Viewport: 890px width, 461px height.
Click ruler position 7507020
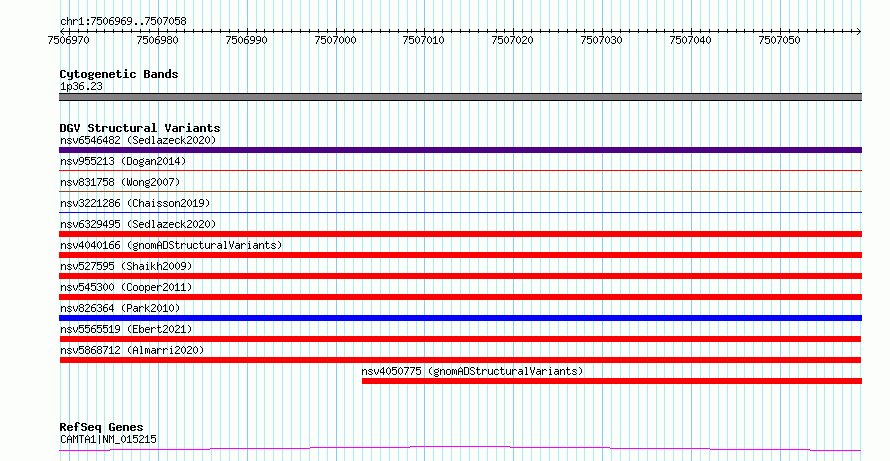(x=513, y=40)
